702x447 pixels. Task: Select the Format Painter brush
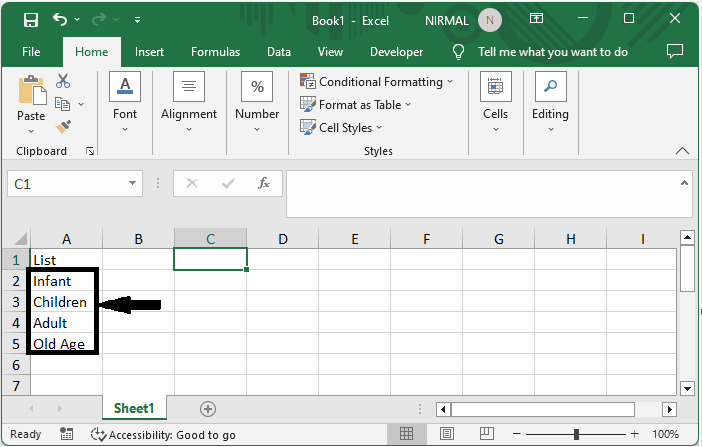tap(63, 126)
